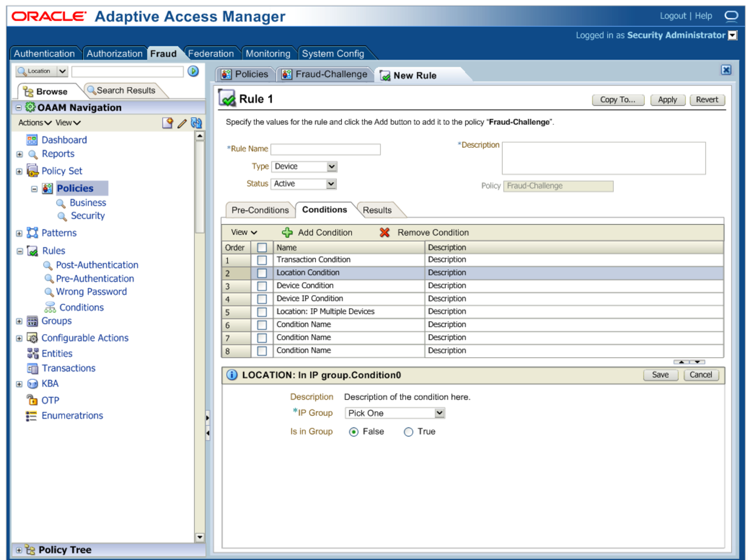Screen dimensions: 748x560
Task: Click the refresh icon in navigation toolbar
Action: (196, 123)
